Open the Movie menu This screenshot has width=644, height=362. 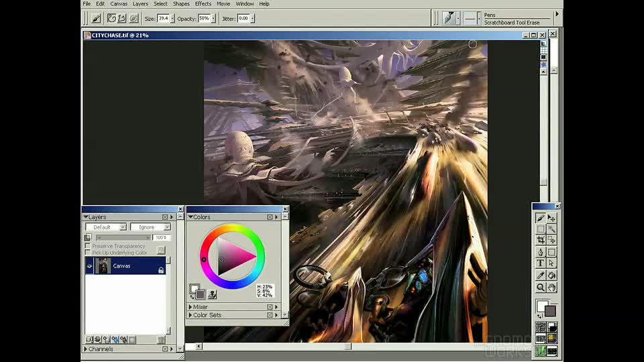coord(223,4)
